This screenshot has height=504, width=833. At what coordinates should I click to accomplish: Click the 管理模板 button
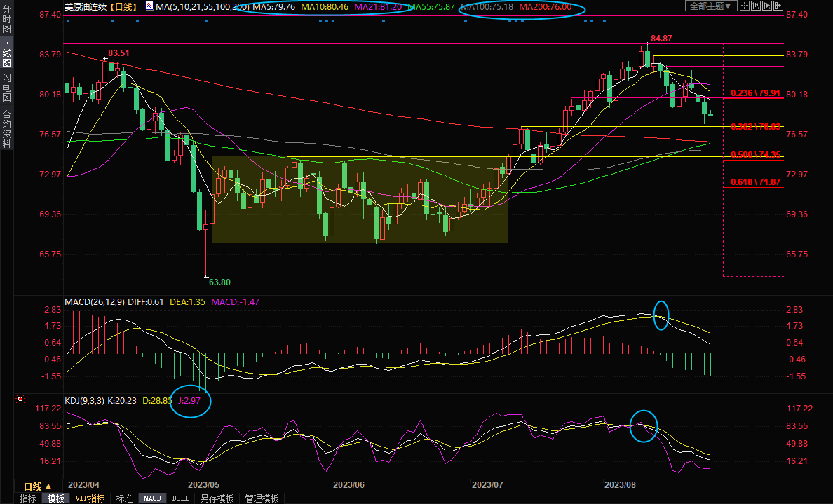click(261, 498)
